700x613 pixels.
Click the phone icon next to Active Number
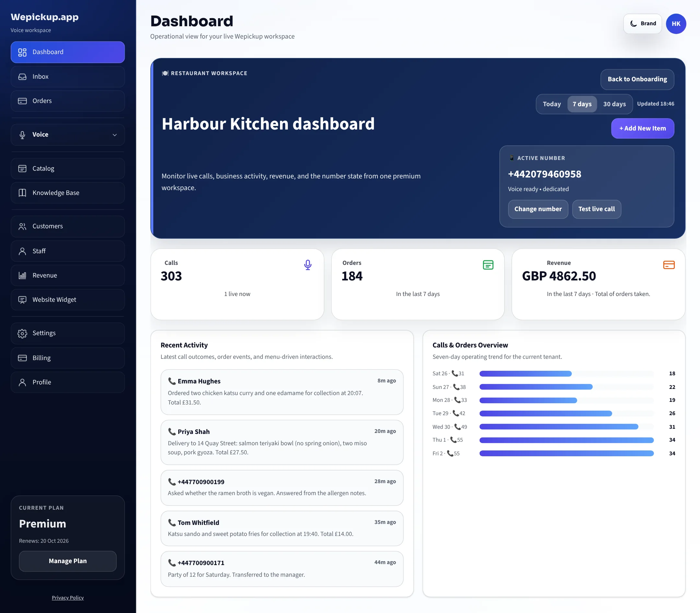pos(511,158)
